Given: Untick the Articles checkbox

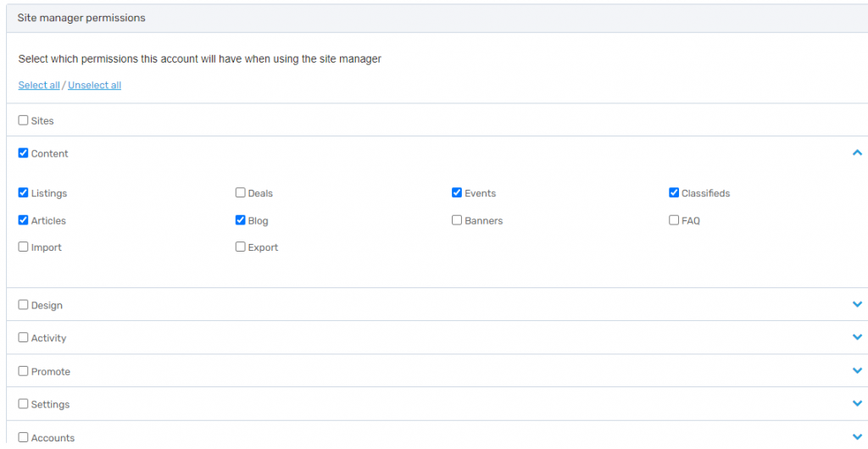Looking at the screenshot, I should click(x=24, y=220).
